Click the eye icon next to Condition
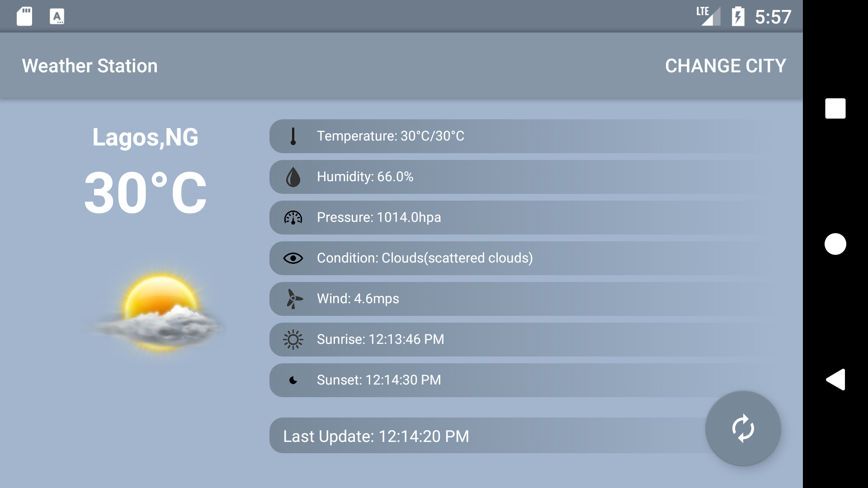The height and width of the screenshot is (488, 868). pyautogui.click(x=293, y=258)
